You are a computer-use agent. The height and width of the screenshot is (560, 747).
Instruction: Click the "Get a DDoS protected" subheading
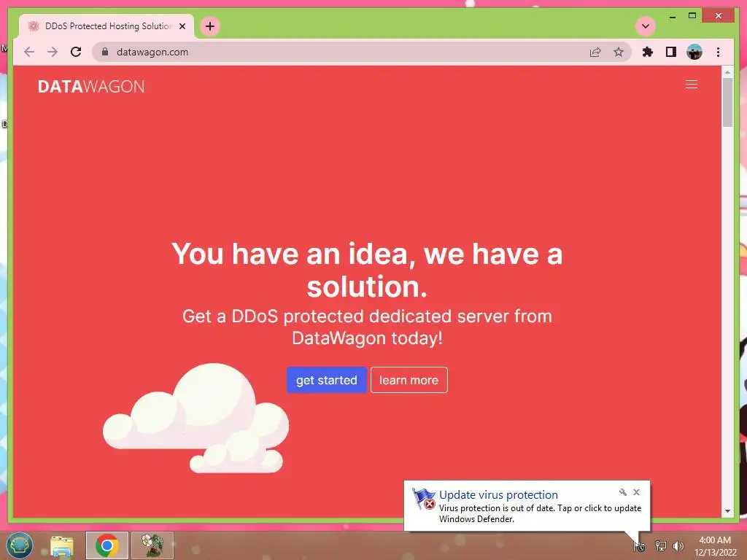pyautogui.click(x=368, y=327)
